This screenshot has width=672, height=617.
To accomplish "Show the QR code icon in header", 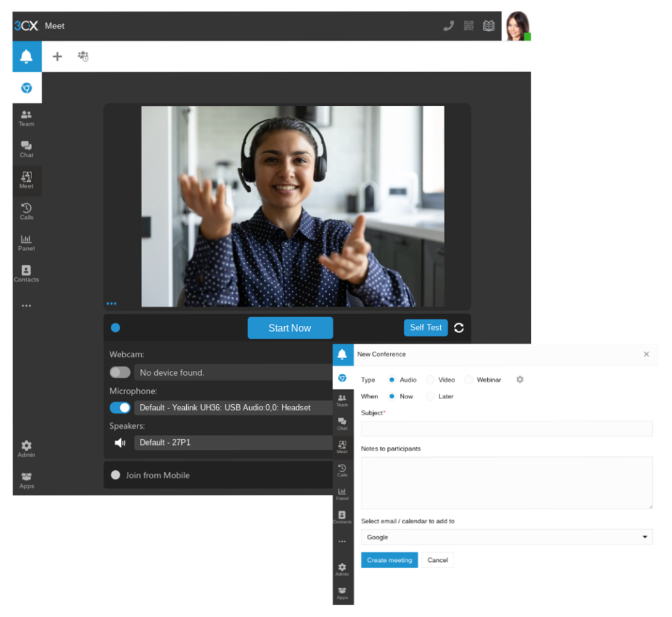I will pyautogui.click(x=469, y=26).
